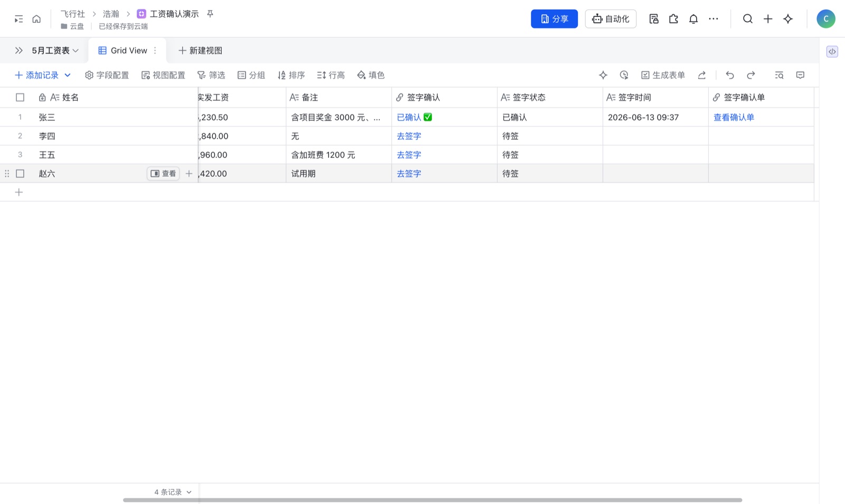This screenshot has width=845, height=504.
Task: Redo the last action
Action: [x=751, y=75]
